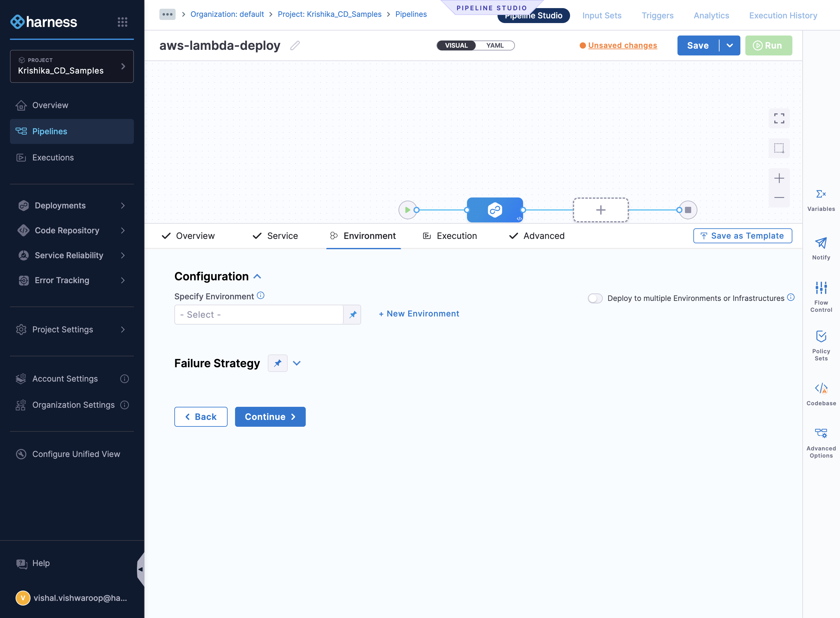
Task: Open the project selector Krishika_CD_Samples
Action: coord(72,66)
